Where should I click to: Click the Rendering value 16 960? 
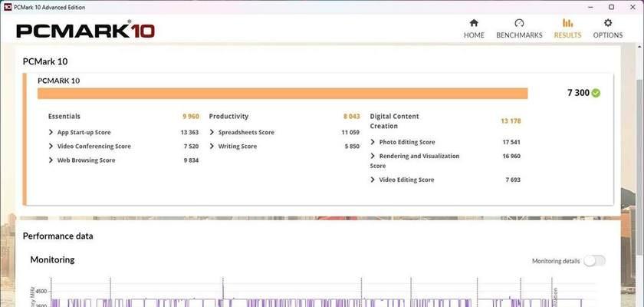click(512, 156)
